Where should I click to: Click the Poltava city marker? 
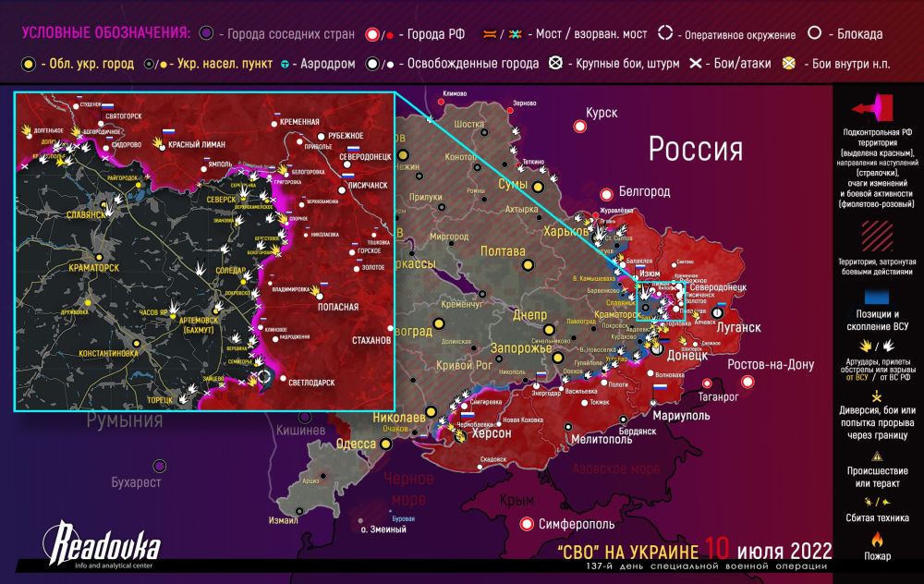click(528, 265)
